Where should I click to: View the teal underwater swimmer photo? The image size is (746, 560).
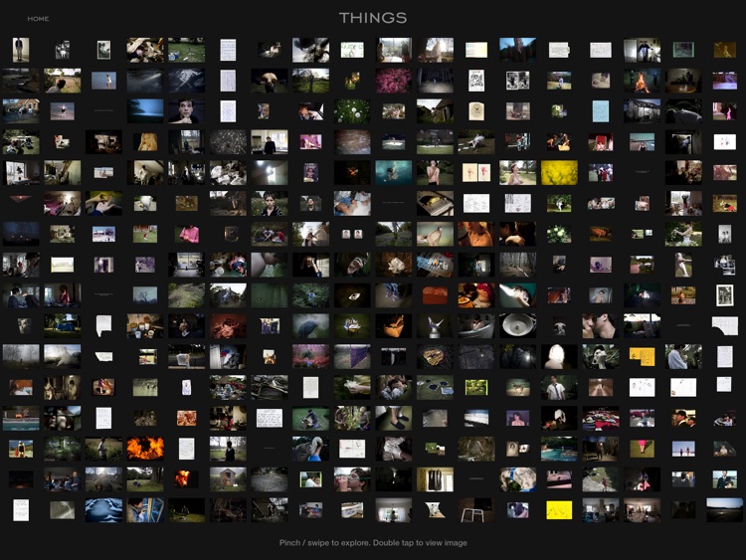click(x=394, y=173)
